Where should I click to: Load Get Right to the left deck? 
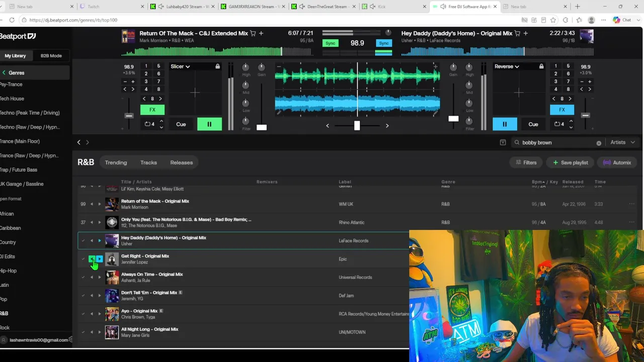tap(92, 259)
